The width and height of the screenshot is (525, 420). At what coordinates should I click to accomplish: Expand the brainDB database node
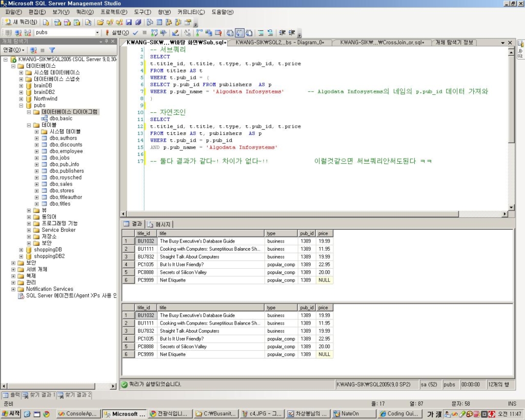pos(21,86)
